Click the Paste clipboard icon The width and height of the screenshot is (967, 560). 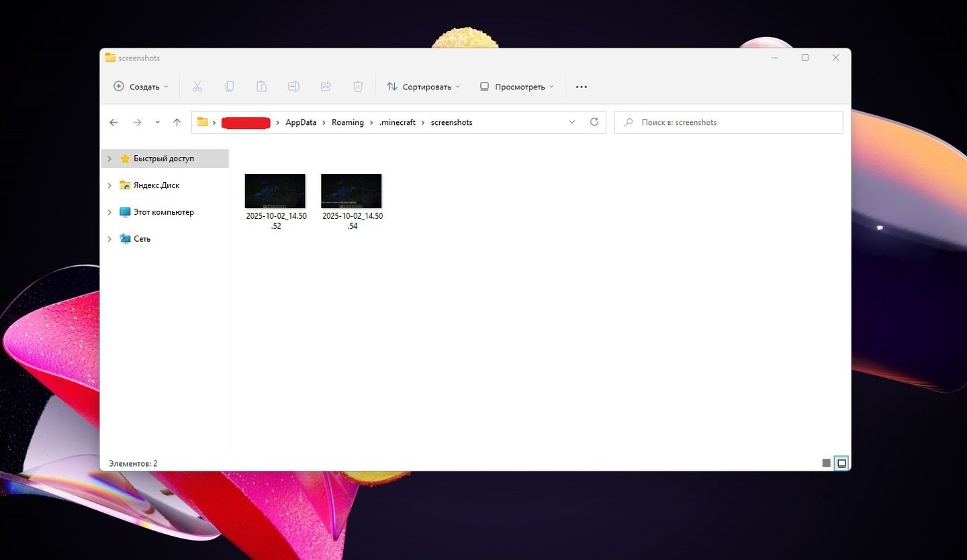[x=261, y=87]
